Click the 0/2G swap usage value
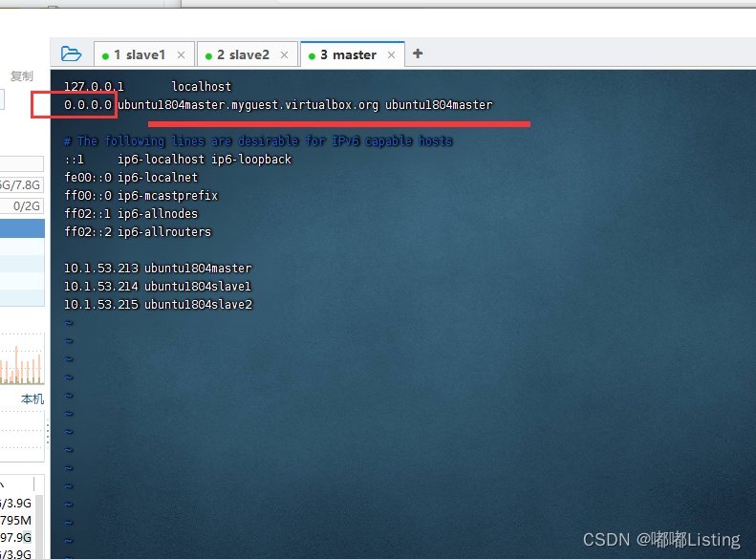Screen dimensions: 756x559 [27, 206]
